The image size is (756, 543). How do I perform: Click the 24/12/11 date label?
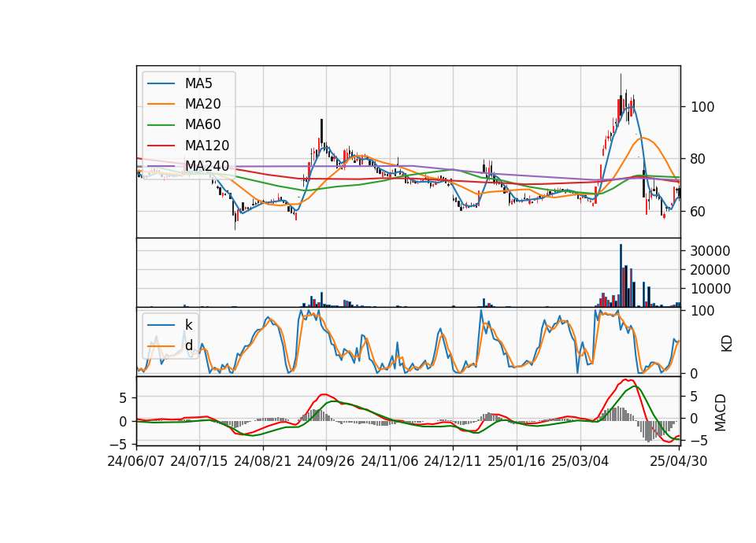(453, 461)
